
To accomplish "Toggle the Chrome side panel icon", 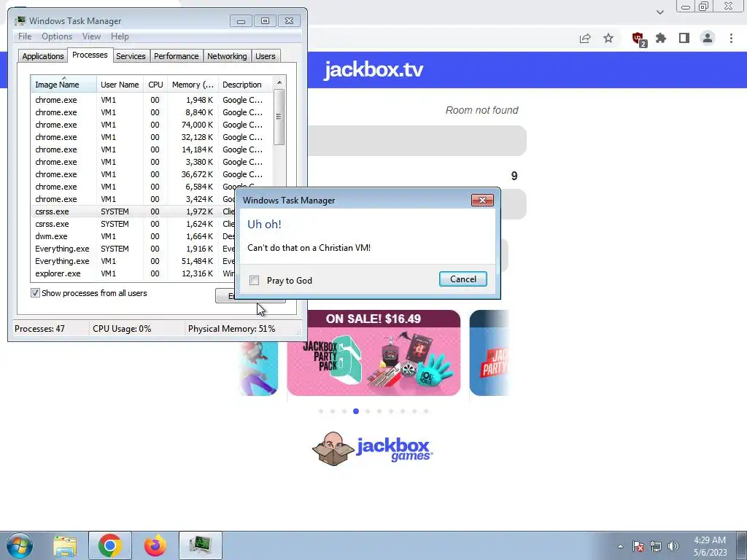I will point(684,38).
